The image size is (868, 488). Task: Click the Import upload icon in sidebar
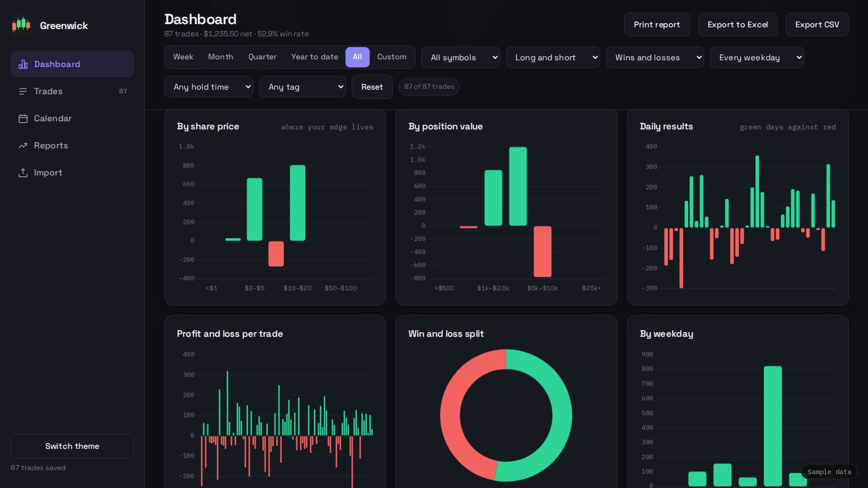point(23,172)
